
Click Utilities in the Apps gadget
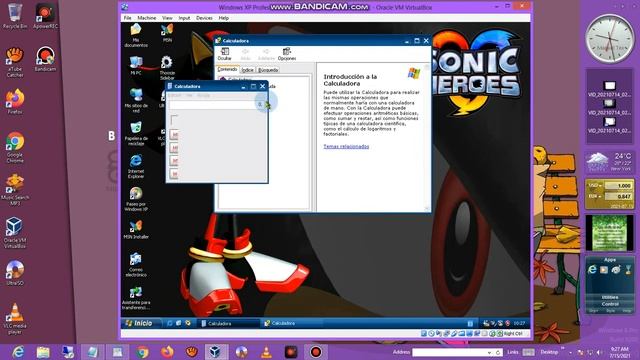tap(610, 297)
